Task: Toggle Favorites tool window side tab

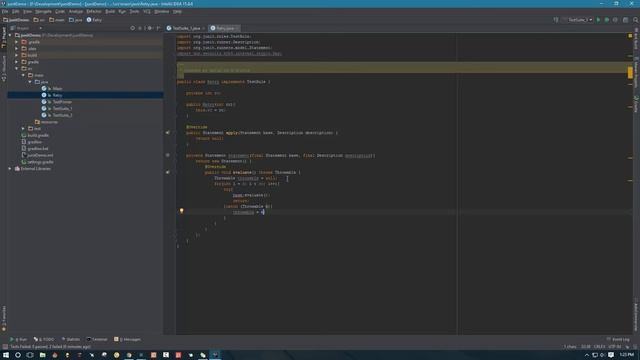Action: 4,318
